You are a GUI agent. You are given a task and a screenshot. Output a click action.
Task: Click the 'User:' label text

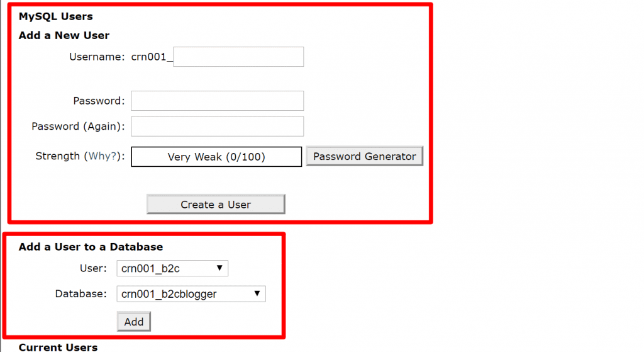pos(93,268)
